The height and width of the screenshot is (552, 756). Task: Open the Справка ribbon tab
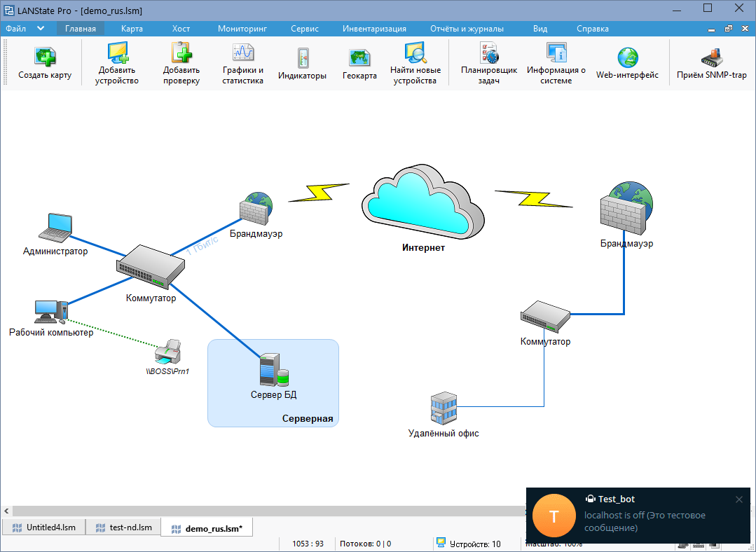pyautogui.click(x=593, y=29)
